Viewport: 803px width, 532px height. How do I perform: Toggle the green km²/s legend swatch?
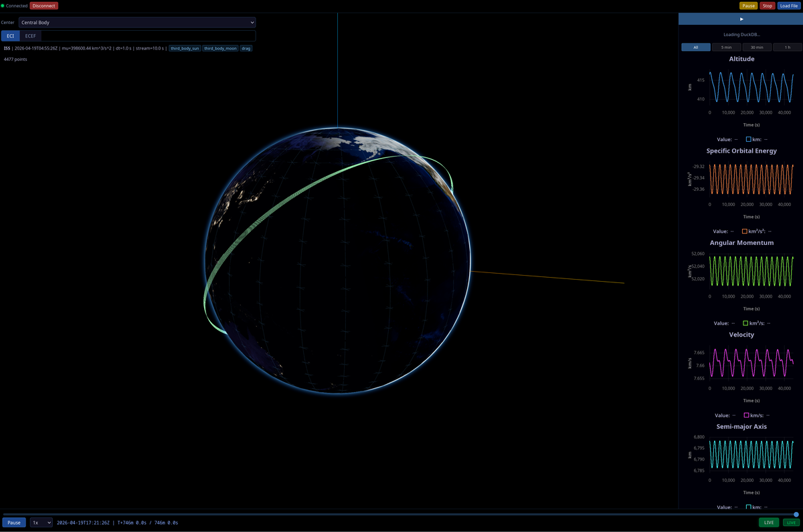click(x=745, y=323)
